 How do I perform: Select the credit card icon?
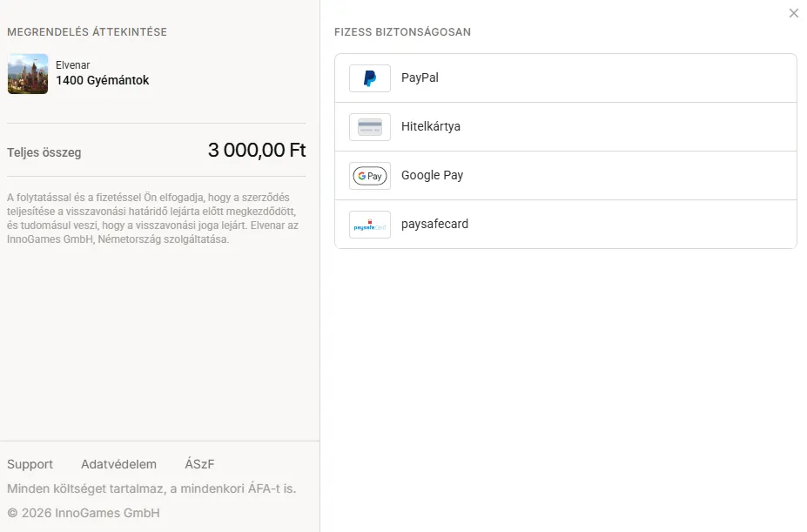click(x=369, y=127)
